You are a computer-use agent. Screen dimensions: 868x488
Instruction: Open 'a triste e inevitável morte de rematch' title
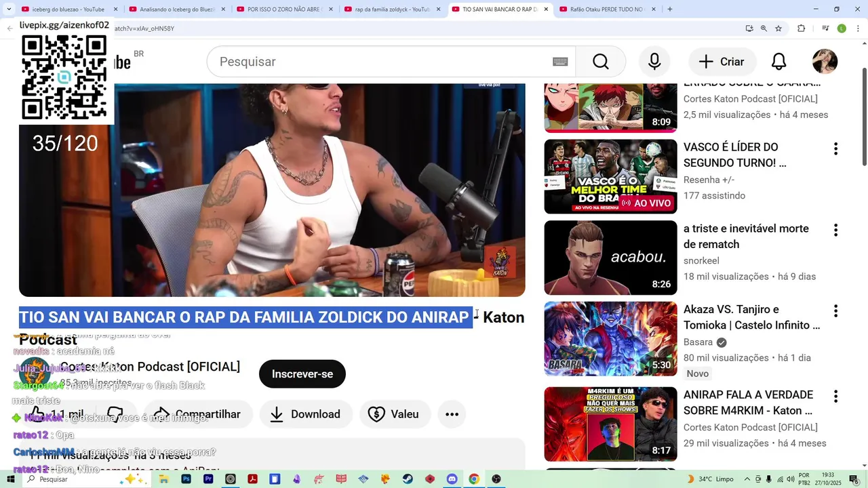tap(746, 237)
